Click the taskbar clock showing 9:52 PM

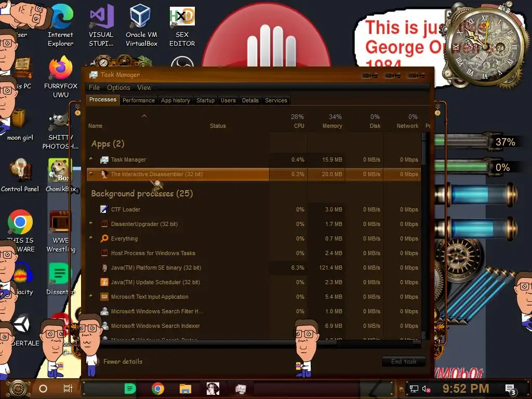[x=465, y=389]
